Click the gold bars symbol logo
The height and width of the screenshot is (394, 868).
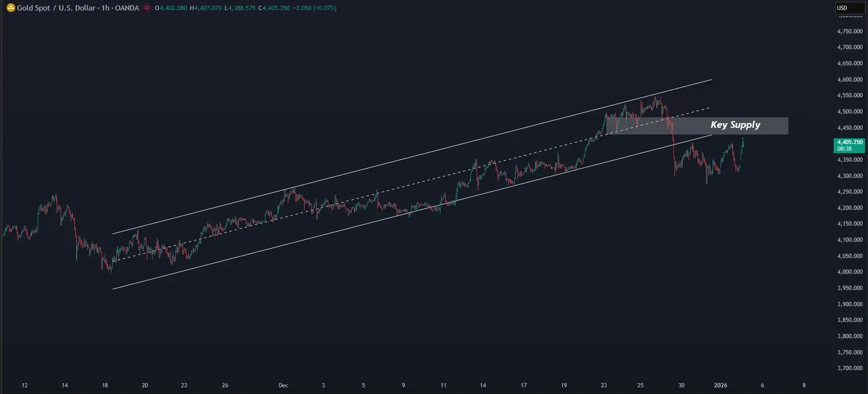pyautogui.click(x=10, y=8)
